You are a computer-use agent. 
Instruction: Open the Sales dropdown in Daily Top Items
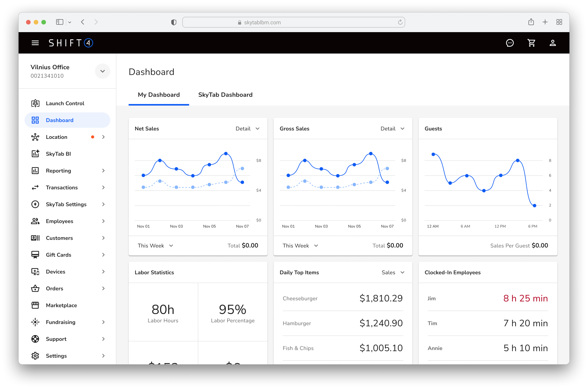coord(393,272)
